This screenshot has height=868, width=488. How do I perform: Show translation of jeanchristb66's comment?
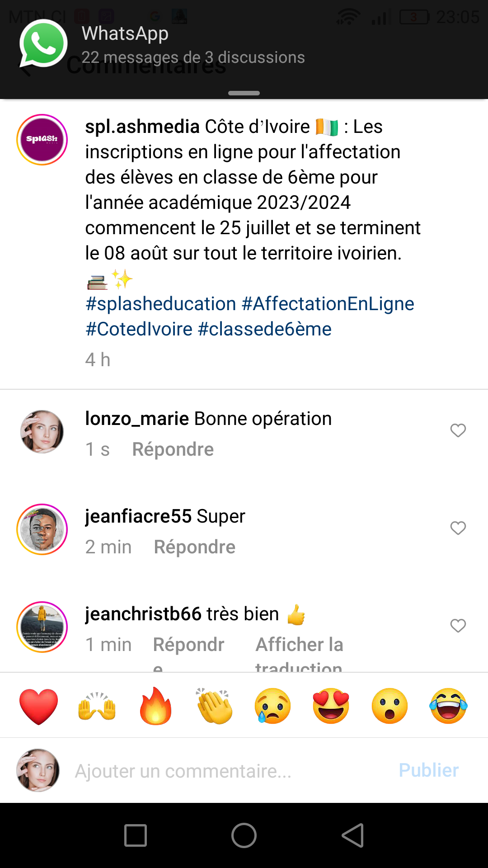(299, 646)
